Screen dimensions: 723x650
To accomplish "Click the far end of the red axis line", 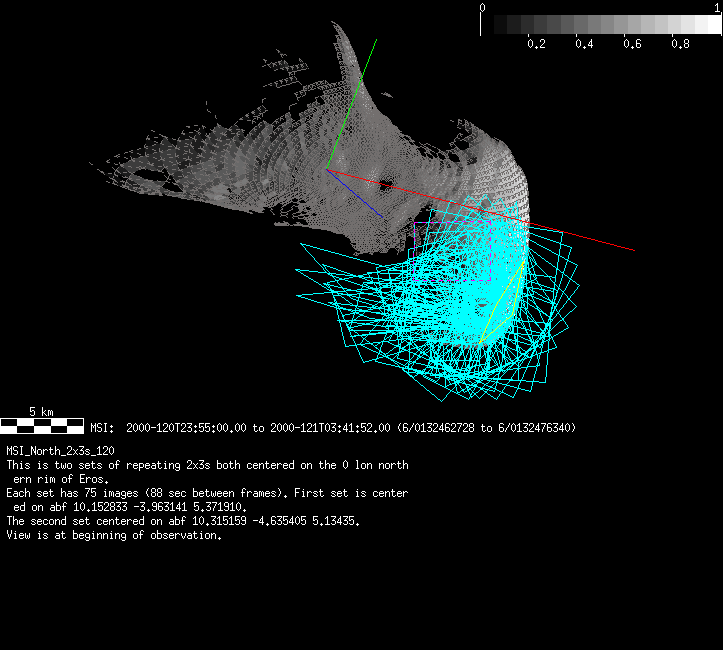I will pos(635,251).
